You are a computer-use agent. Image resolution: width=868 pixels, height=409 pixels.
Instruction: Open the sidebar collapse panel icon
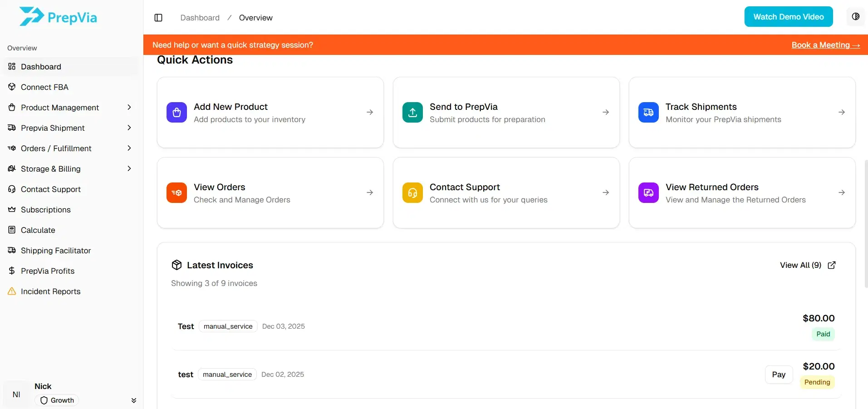pyautogui.click(x=158, y=18)
